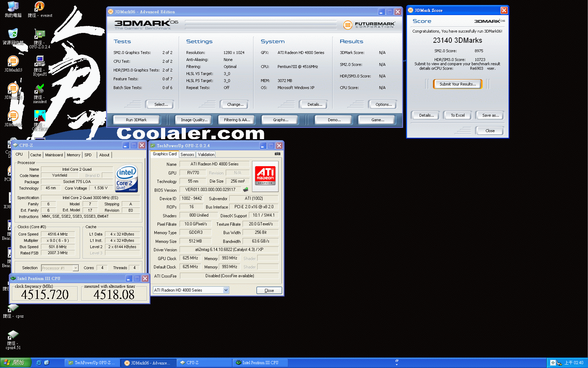Click the Run 3DMark button

pyautogui.click(x=136, y=120)
